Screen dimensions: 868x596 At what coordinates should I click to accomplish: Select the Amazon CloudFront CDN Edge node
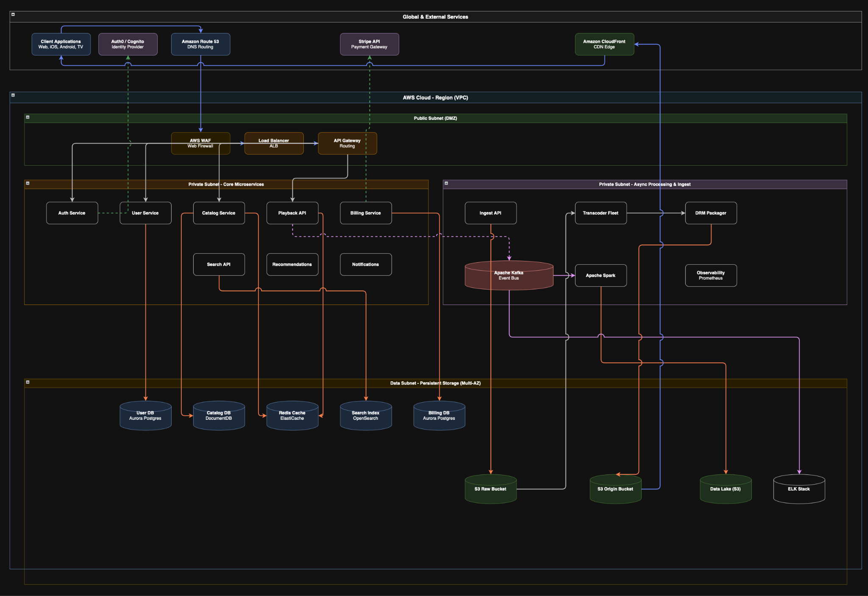point(604,44)
